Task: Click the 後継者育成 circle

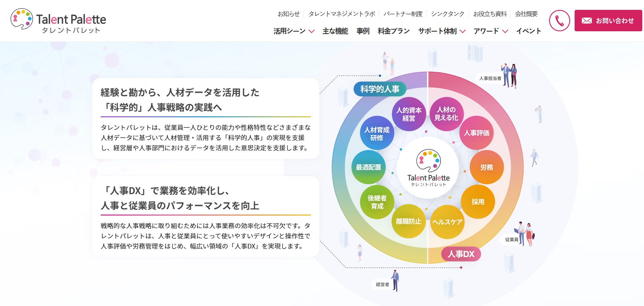Action: tap(377, 202)
